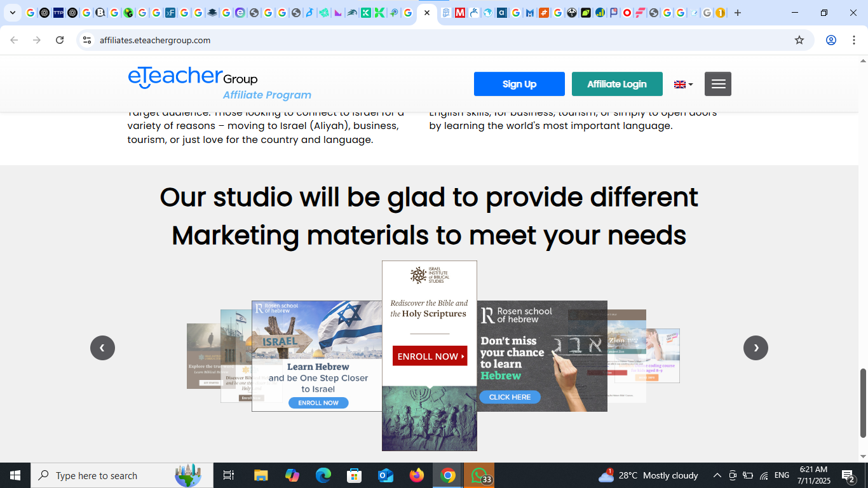Click the Sign Up button
868x488 pixels.
tap(519, 84)
